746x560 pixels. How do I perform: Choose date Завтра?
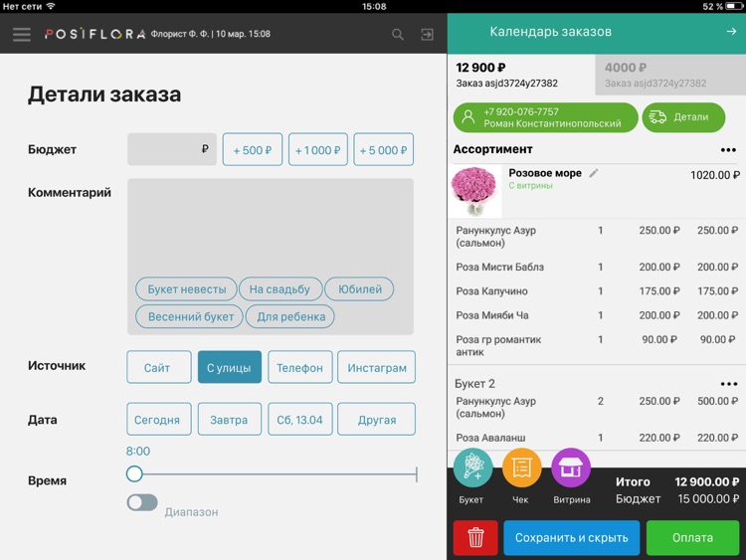[x=230, y=419]
